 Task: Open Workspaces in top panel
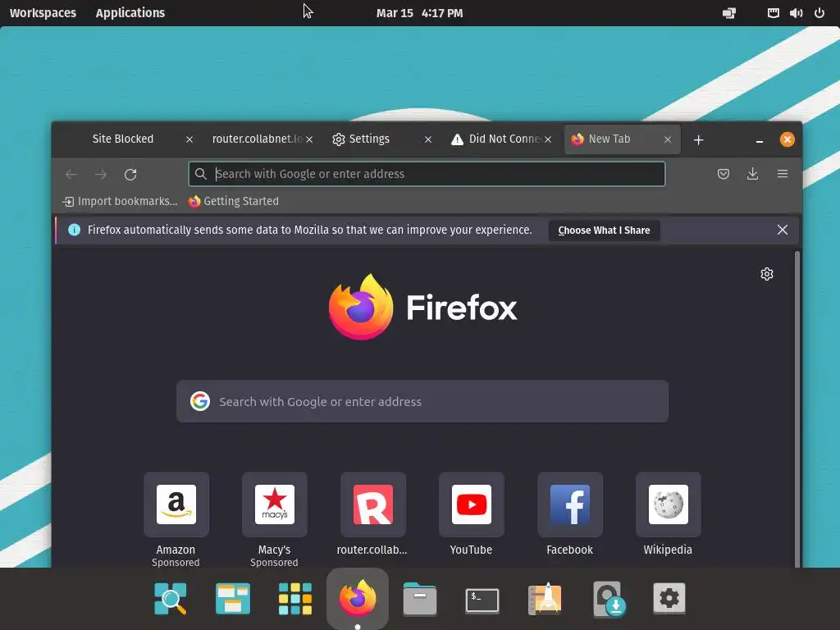43,13
